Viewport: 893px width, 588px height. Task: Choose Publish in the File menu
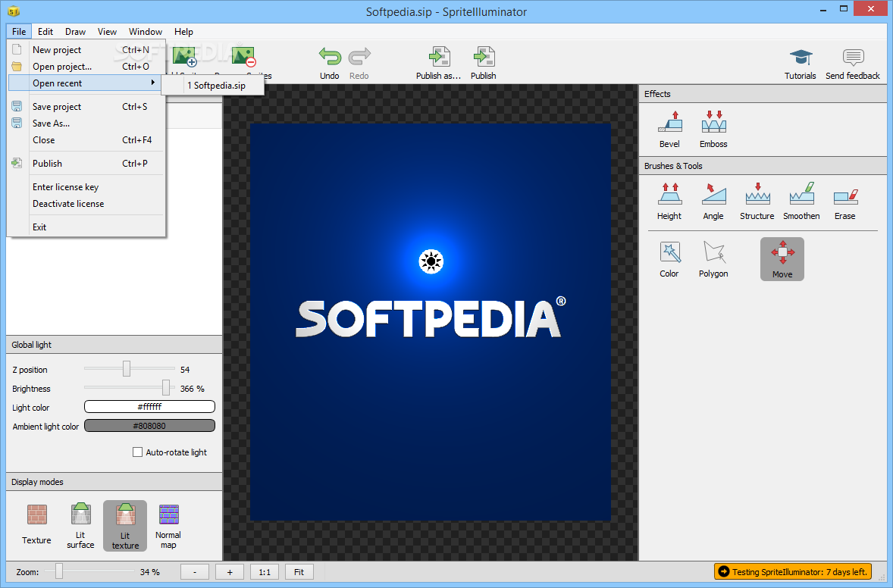(86, 164)
